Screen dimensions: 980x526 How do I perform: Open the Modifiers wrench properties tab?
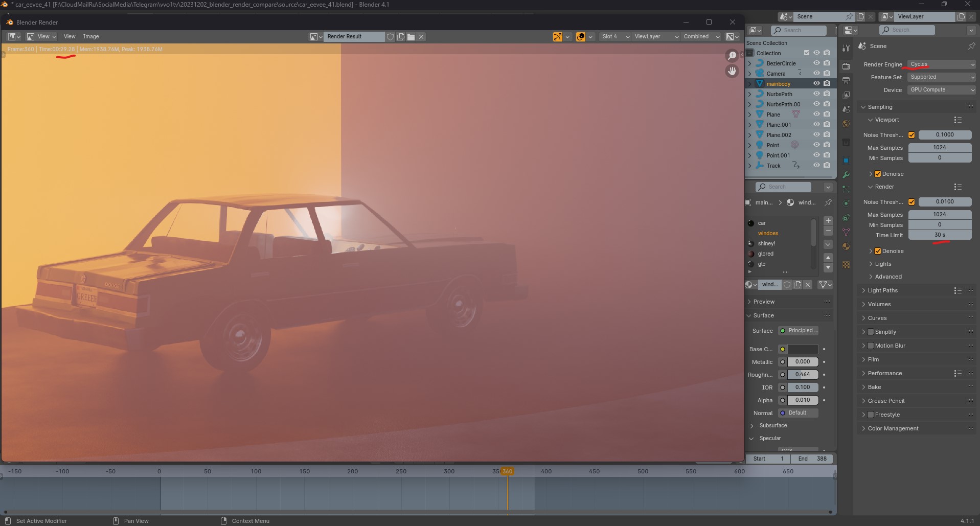click(x=846, y=174)
